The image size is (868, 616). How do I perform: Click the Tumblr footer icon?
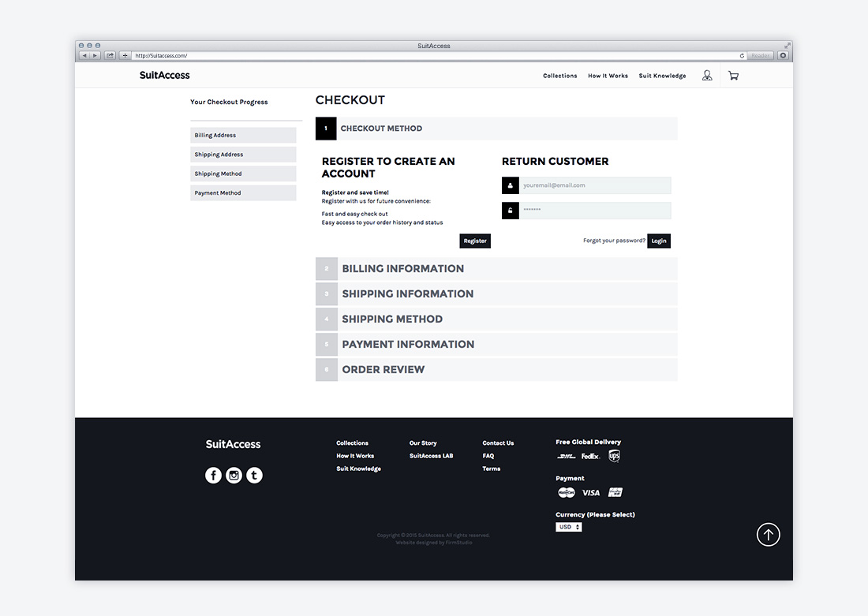pyautogui.click(x=254, y=476)
